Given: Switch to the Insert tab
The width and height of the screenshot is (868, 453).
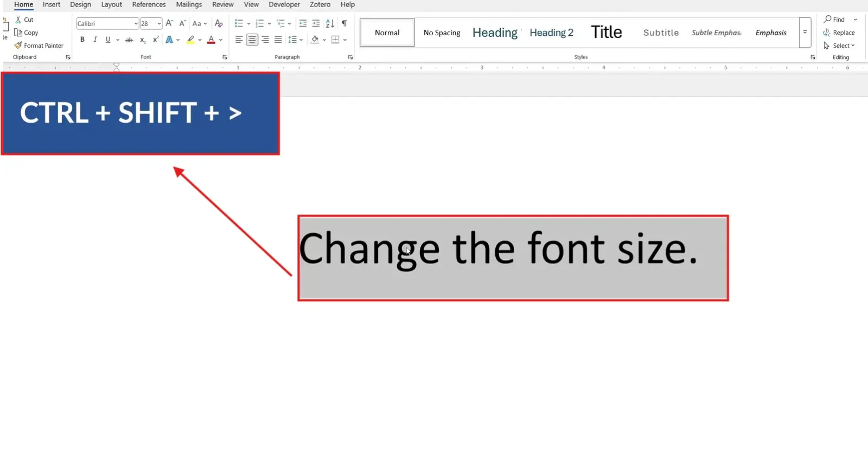Looking at the screenshot, I should click(52, 4).
